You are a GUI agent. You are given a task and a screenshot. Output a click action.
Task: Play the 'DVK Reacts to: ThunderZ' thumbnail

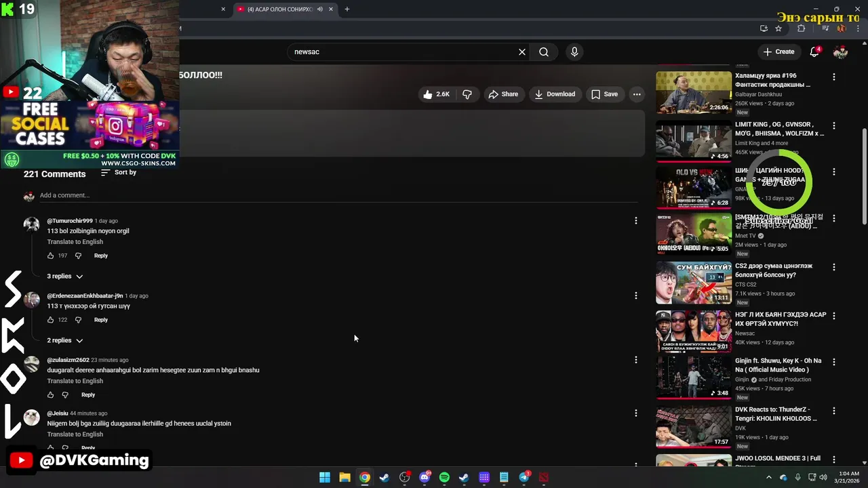click(x=694, y=427)
